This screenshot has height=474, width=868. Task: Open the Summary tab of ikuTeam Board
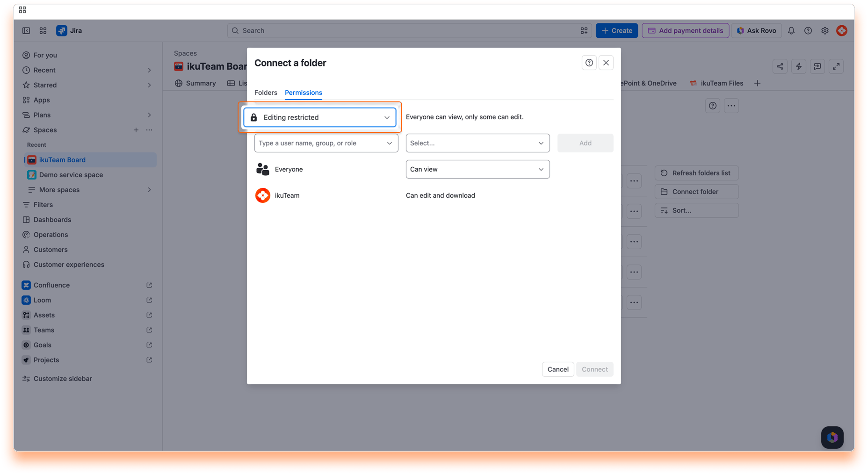(x=195, y=83)
